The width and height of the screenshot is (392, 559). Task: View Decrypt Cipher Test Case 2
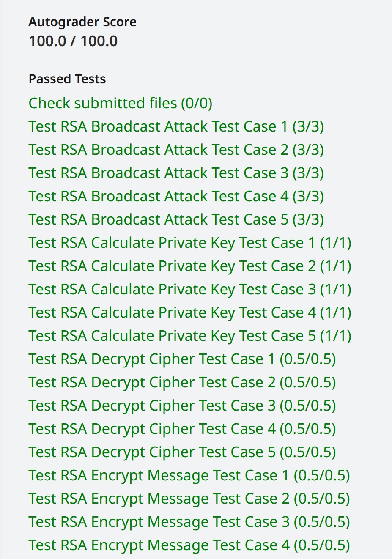click(182, 382)
